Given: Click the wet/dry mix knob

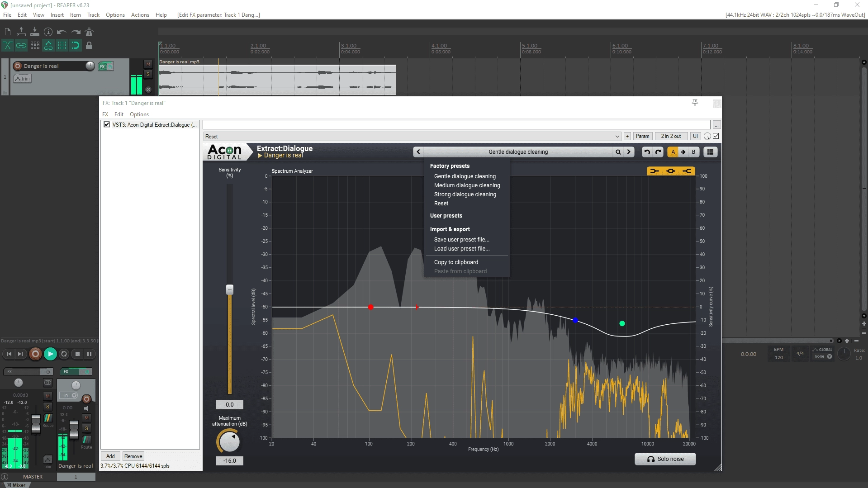Looking at the screenshot, I should [x=707, y=136].
